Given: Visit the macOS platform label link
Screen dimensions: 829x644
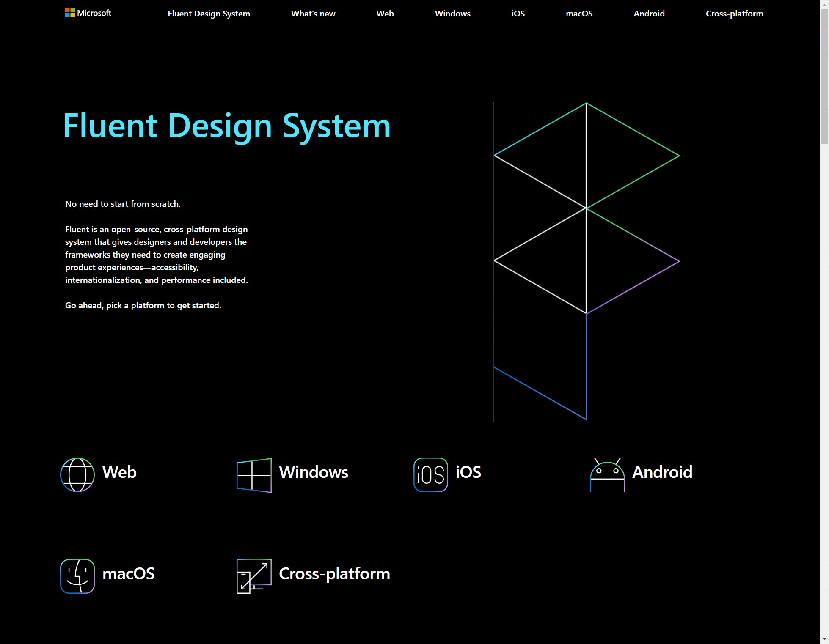Looking at the screenshot, I should tap(129, 573).
